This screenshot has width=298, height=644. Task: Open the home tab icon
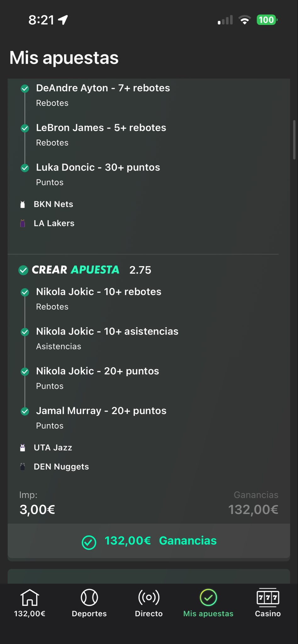click(30, 597)
